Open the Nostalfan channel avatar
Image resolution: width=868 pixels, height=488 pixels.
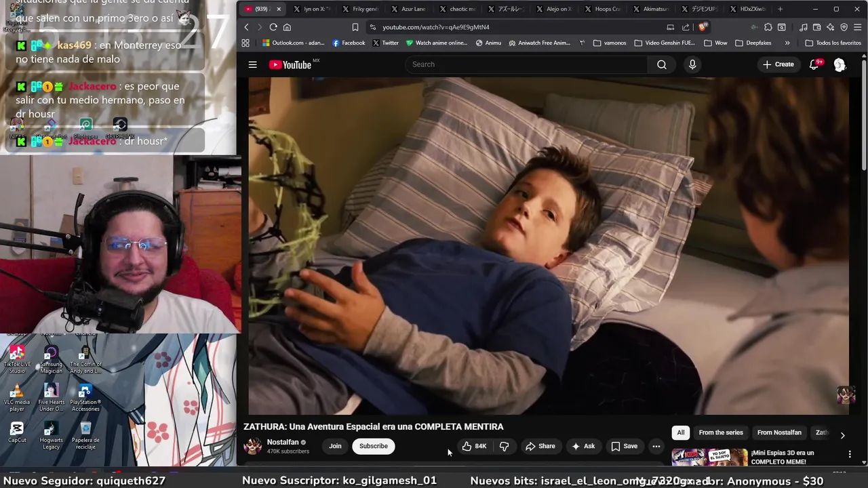253,445
